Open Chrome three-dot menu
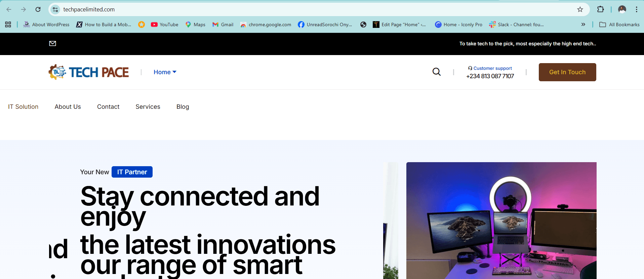The width and height of the screenshot is (644, 279). pyautogui.click(x=637, y=9)
